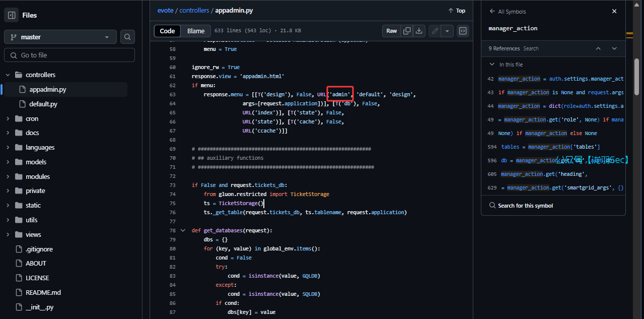Collapse the controllers folder

[8, 75]
